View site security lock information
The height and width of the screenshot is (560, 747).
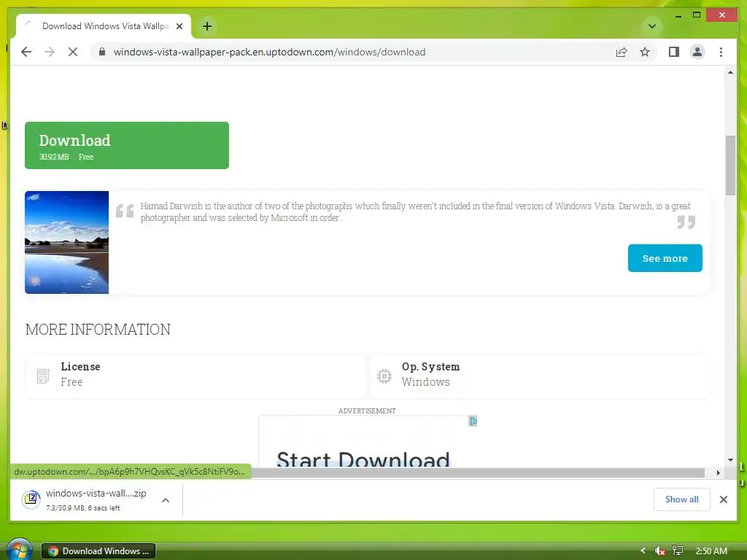click(x=102, y=52)
